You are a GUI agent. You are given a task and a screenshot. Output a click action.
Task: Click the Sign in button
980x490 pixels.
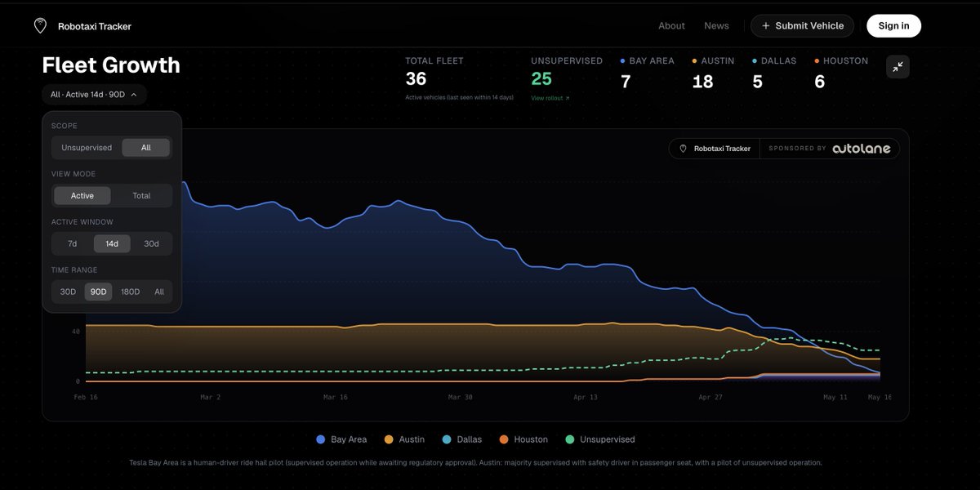click(893, 26)
